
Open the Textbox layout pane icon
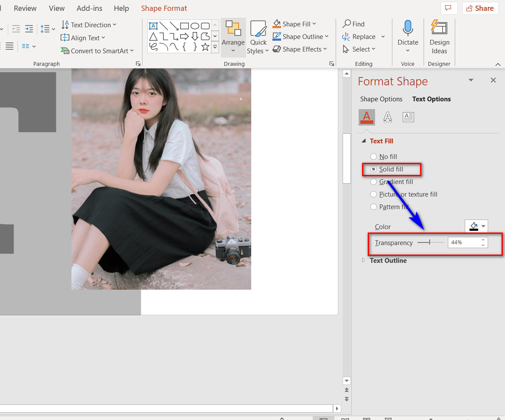408,117
